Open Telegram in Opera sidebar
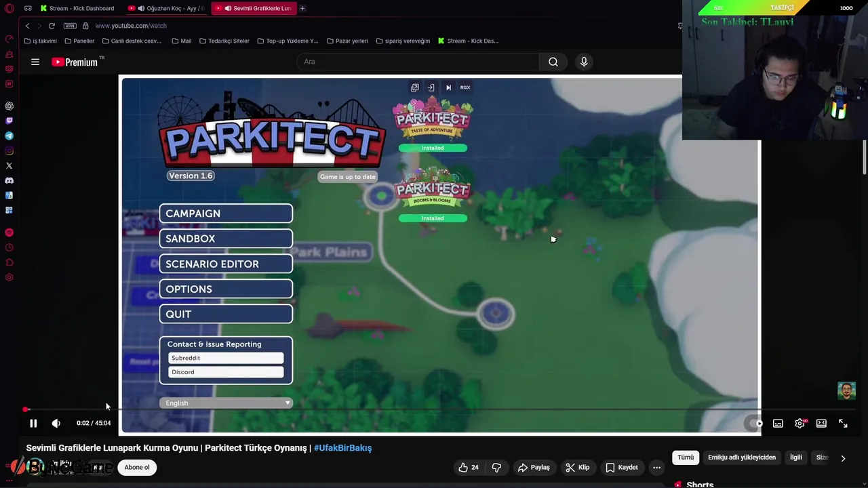Image resolution: width=868 pixels, height=488 pixels. pos(9,136)
